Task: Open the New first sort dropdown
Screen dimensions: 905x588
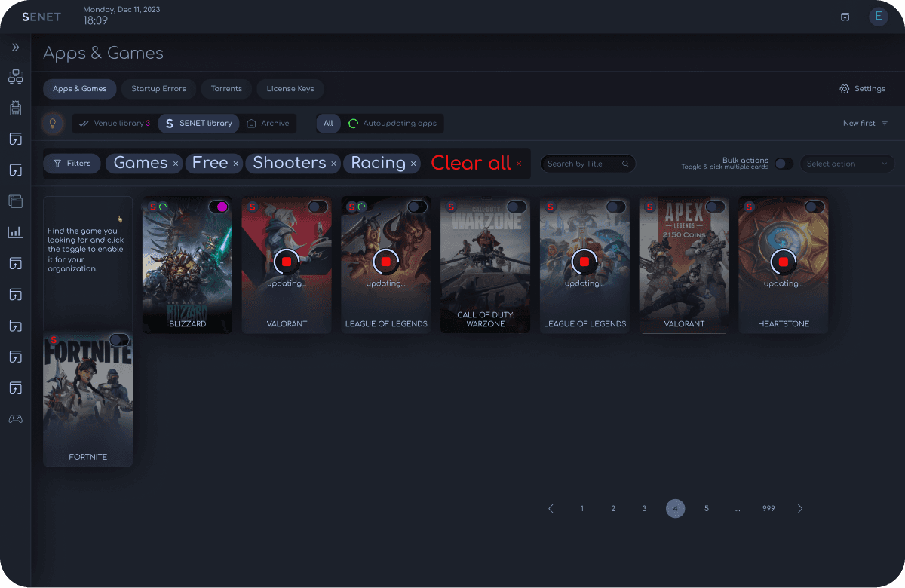Action: tap(865, 123)
